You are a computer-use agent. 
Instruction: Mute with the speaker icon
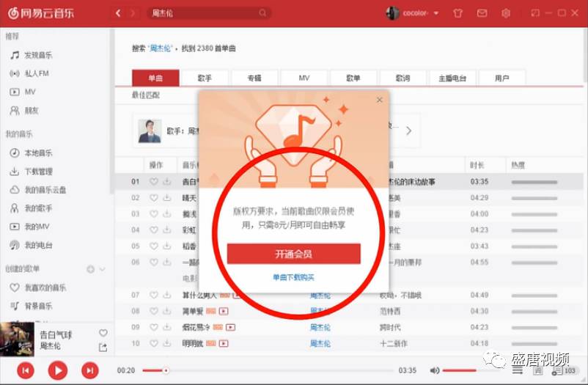click(x=434, y=371)
